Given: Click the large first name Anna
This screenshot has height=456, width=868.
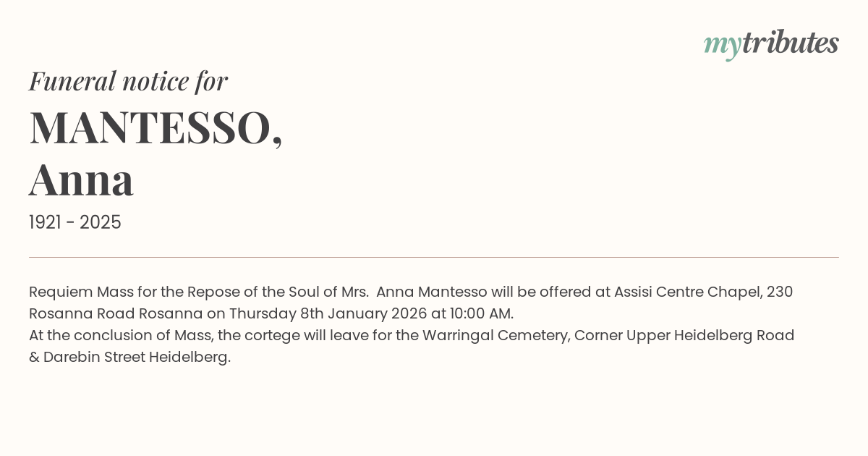Looking at the screenshot, I should 81,180.
